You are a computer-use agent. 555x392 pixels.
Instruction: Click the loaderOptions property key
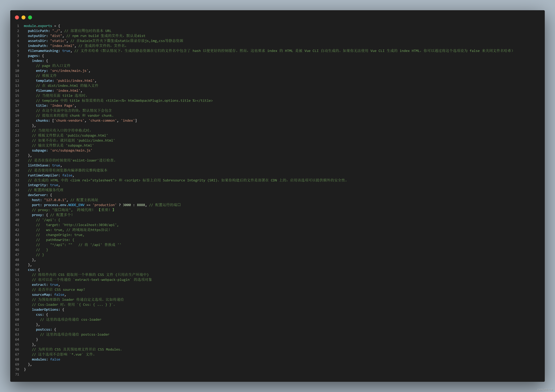click(45, 309)
